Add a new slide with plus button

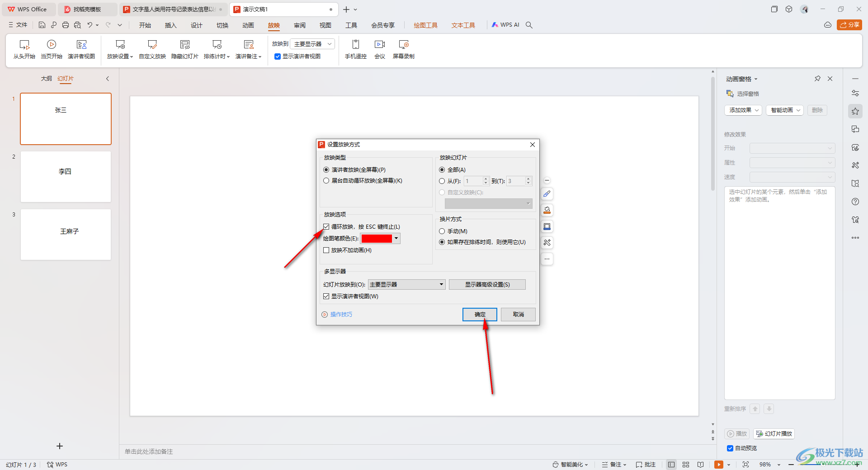click(60, 446)
